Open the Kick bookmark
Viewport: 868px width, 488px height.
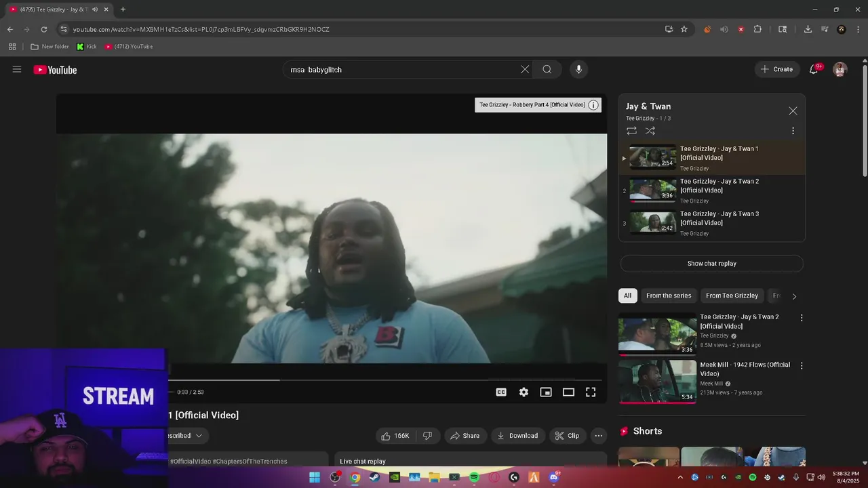86,47
